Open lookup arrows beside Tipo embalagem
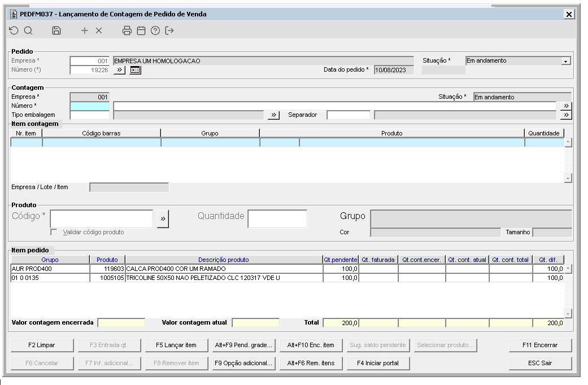This screenshot has width=588, height=385. pos(274,115)
